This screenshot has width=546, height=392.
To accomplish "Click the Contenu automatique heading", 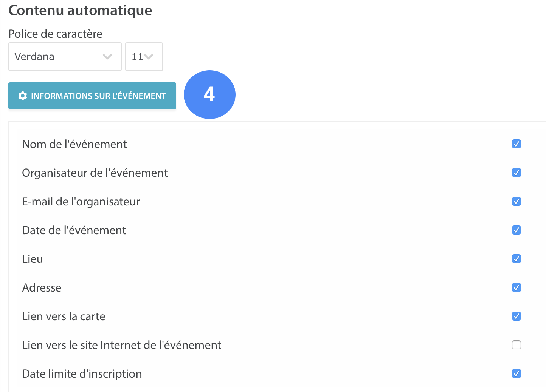I will point(80,11).
